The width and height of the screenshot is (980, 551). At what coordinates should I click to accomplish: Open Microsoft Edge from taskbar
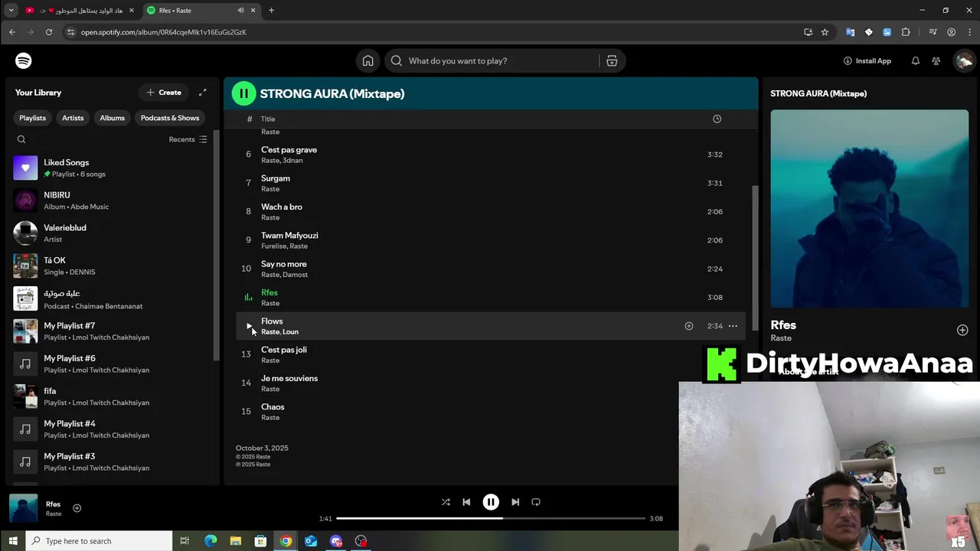(x=211, y=541)
